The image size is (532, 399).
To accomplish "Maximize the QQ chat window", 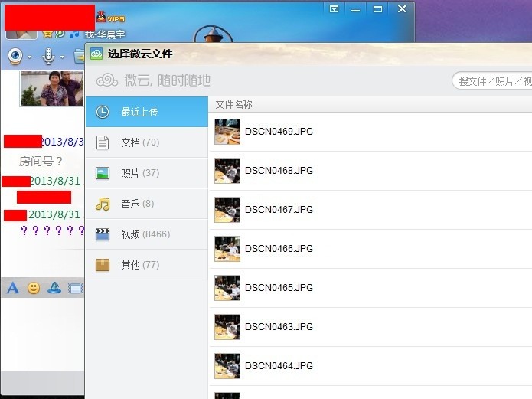I will pos(377,9).
